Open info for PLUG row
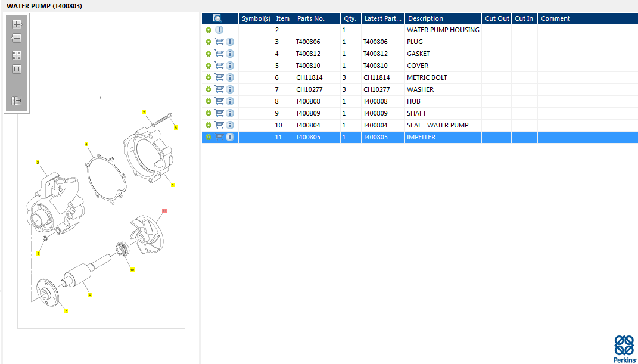The width and height of the screenshot is (638, 364). [230, 42]
